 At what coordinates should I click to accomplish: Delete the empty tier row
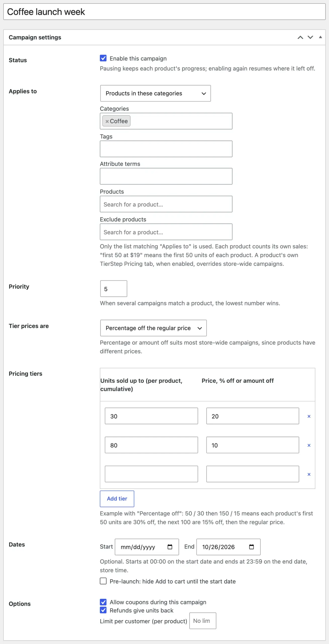[309, 474]
